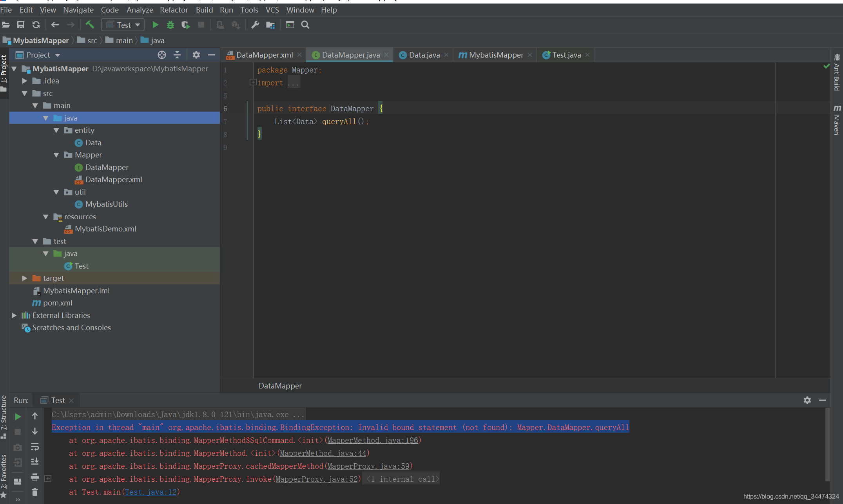
Task: Open the VCS menu
Action: click(x=272, y=10)
